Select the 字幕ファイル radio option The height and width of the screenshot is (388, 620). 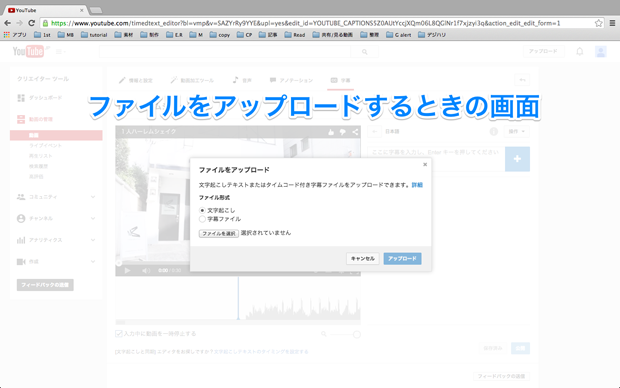pyautogui.click(x=202, y=219)
